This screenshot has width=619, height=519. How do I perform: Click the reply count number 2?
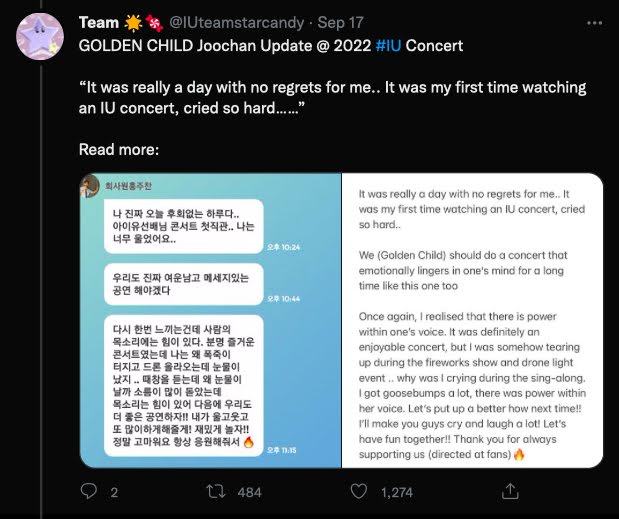pyautogui.click(x=114, y=493)
